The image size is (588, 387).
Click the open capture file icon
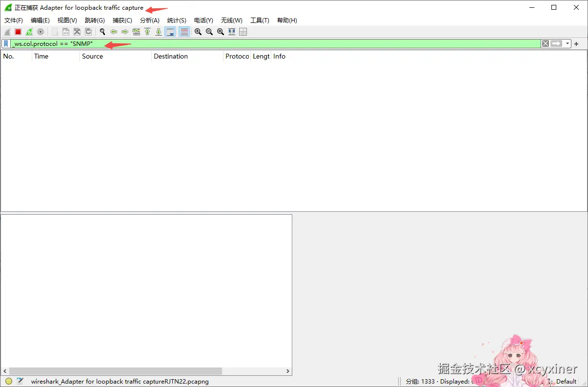click(x=55, y=32)
